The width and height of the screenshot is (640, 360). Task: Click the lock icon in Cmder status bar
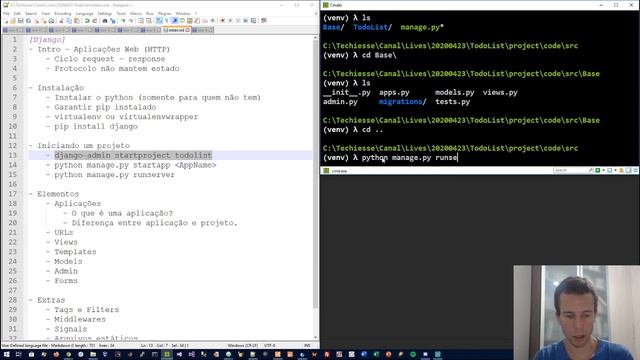(x=621, y=170)
